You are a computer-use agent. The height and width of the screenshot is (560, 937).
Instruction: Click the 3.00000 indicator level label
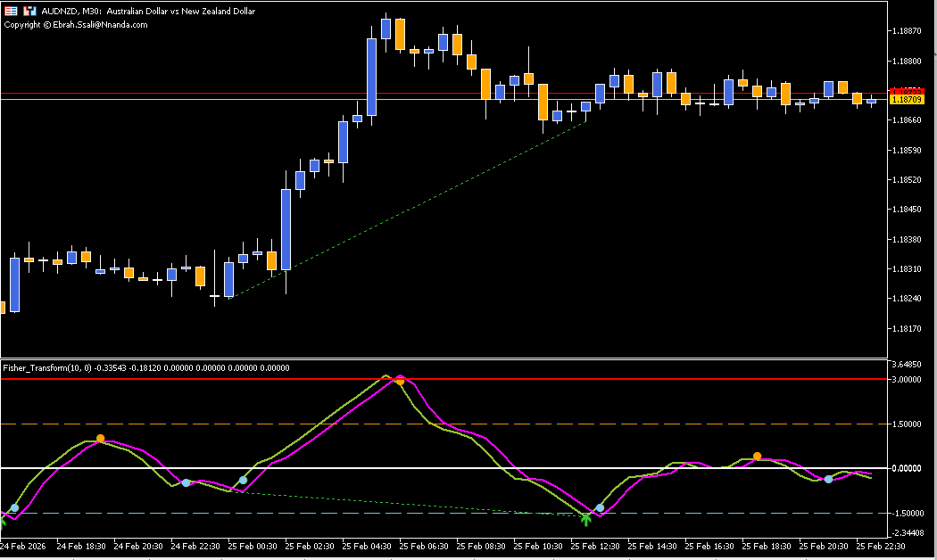pyautogui.click(x=906, y=380)
